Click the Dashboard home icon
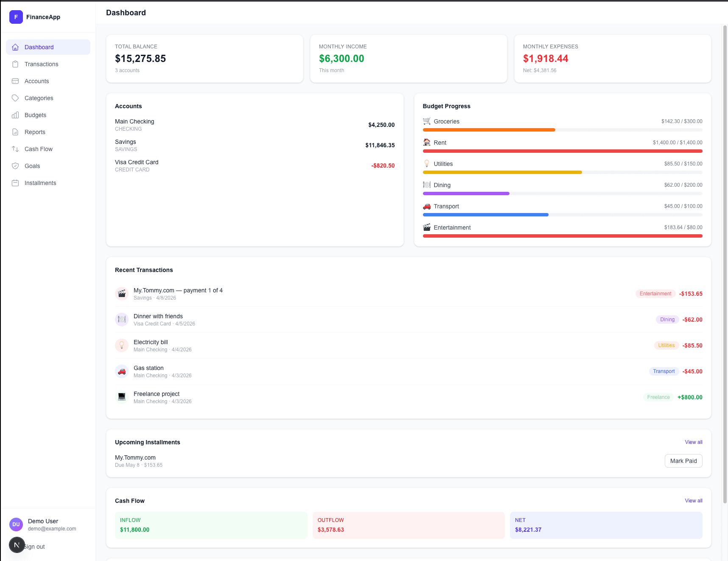This screenshot has width=728, height=561. pyautogui.click(x=15, y=47)
